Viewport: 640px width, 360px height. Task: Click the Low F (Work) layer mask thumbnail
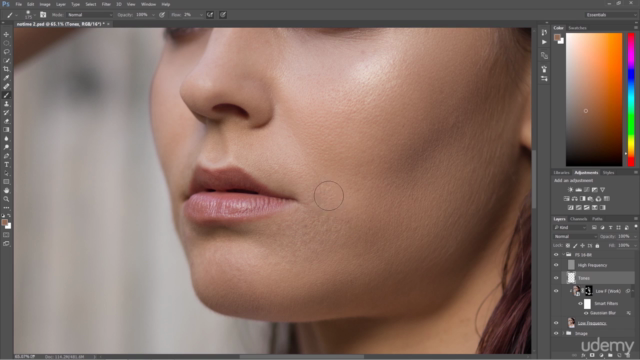tap(588, 291)
